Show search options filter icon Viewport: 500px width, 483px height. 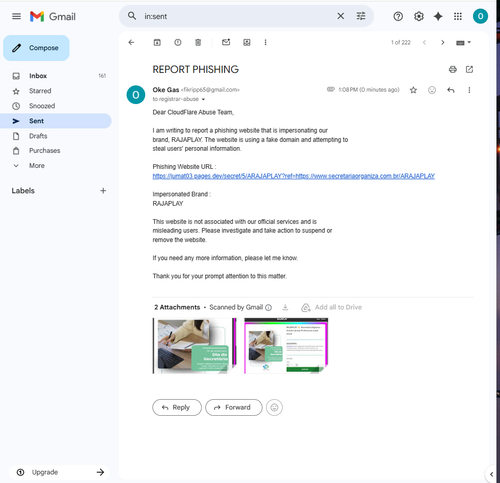click(361, 16)
